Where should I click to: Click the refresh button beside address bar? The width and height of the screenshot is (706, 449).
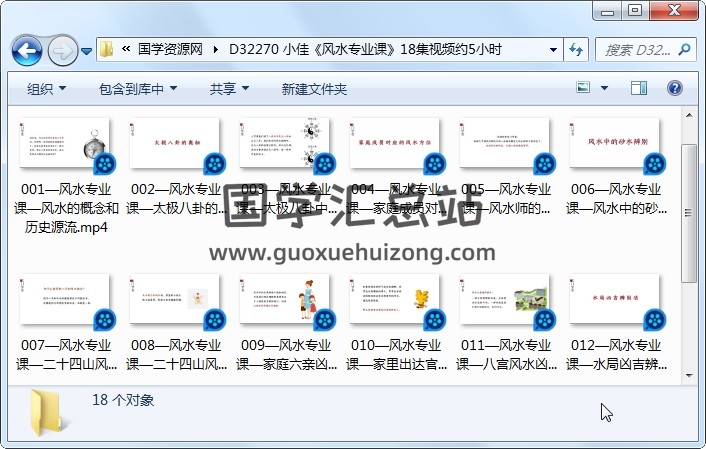point(576,50)
